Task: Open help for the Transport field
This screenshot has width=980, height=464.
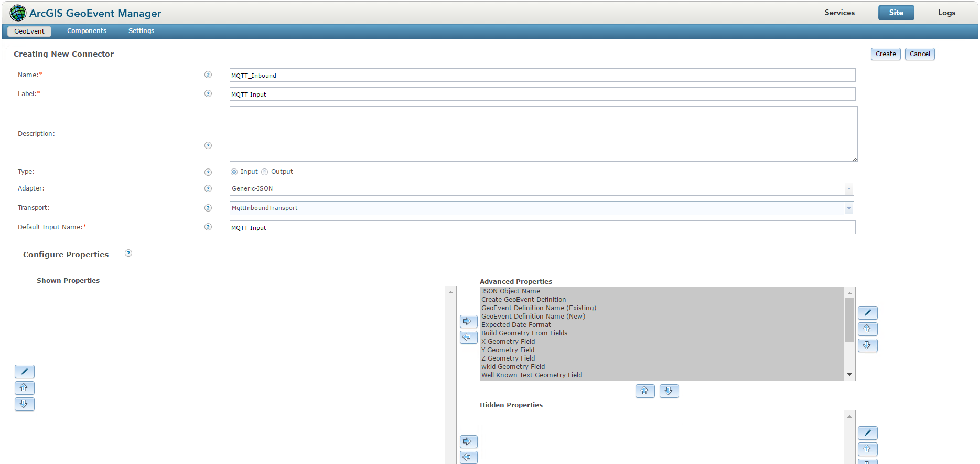Action: tap(208, 208)
